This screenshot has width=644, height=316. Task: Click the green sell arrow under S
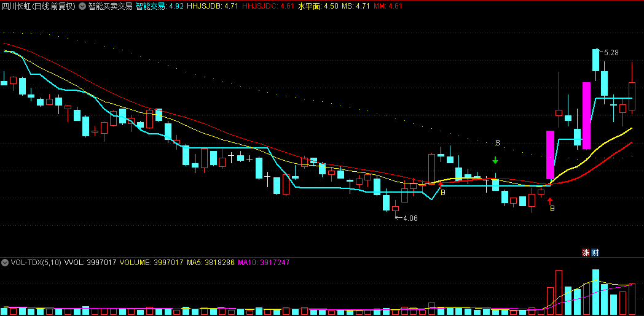(495, 160)
